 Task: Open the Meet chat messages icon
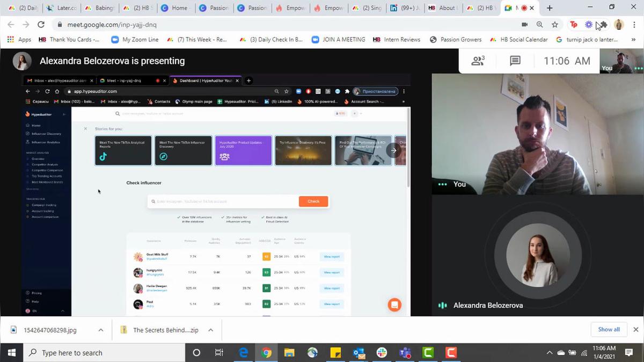515,61
